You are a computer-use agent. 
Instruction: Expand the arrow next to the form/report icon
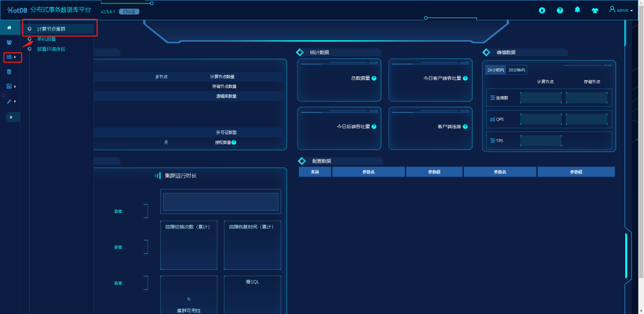click(15, 87)
